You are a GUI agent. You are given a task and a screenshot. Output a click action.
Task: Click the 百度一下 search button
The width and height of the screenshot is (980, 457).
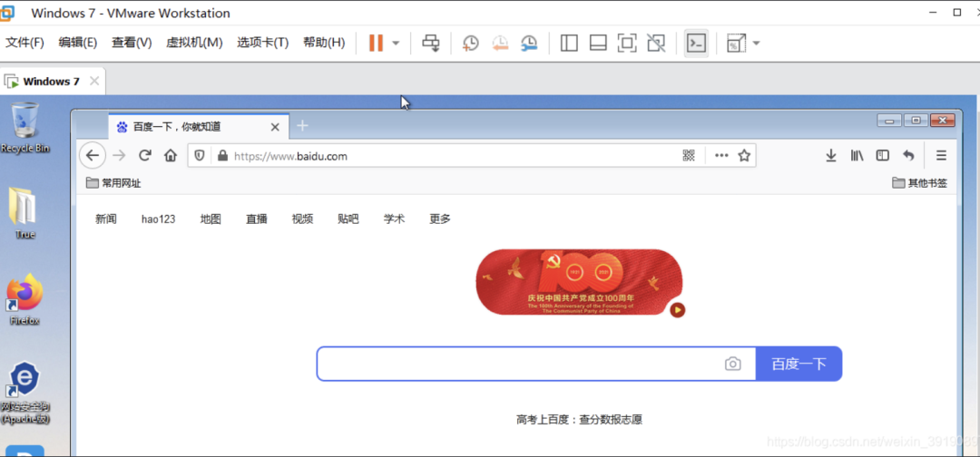click(x=799, y=364)
